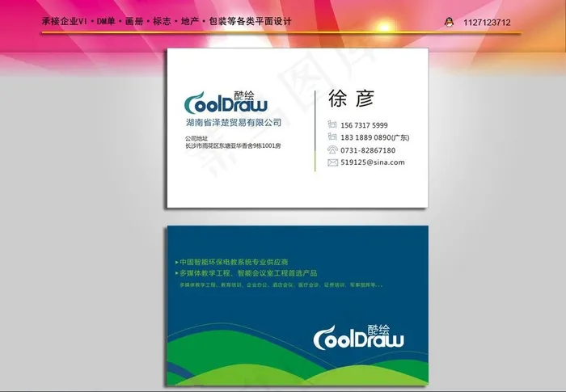Viewport: 566px width, 392px height.
Task: Click the envelope email icon
Action: [x=332, y=162]
